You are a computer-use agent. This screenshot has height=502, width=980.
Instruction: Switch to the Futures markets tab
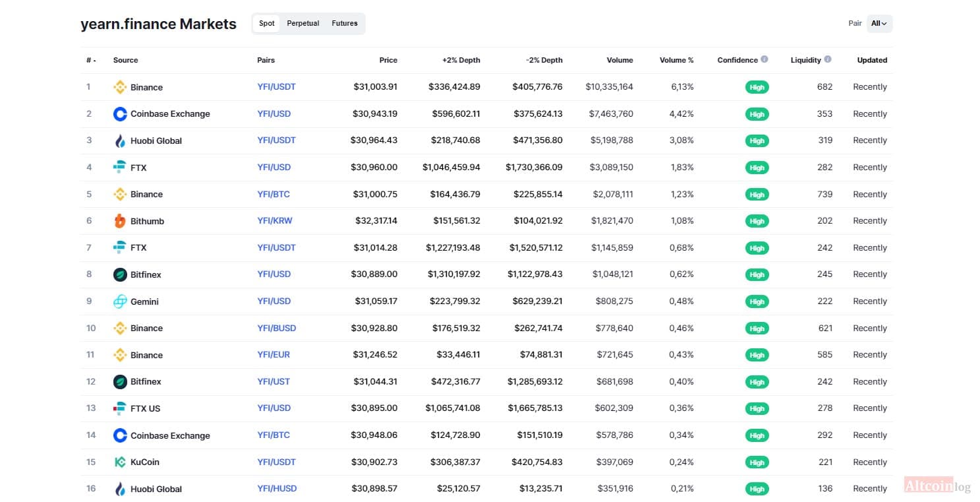[345, 24]
